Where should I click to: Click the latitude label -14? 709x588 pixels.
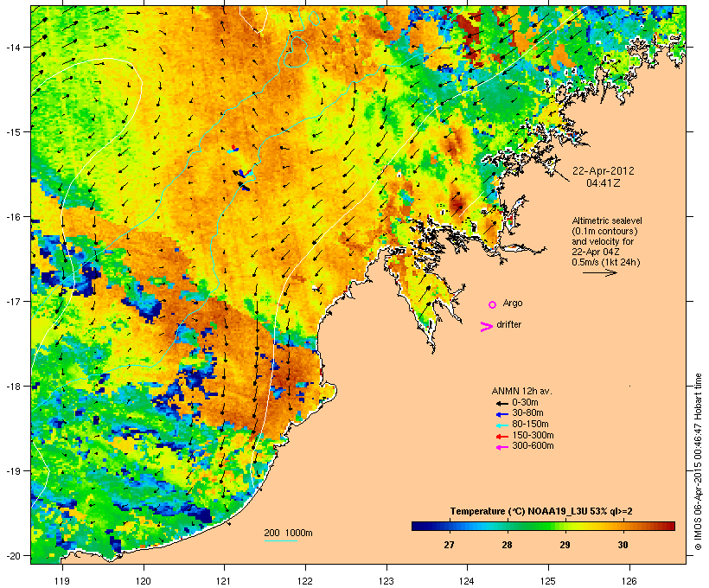(13, 47)
